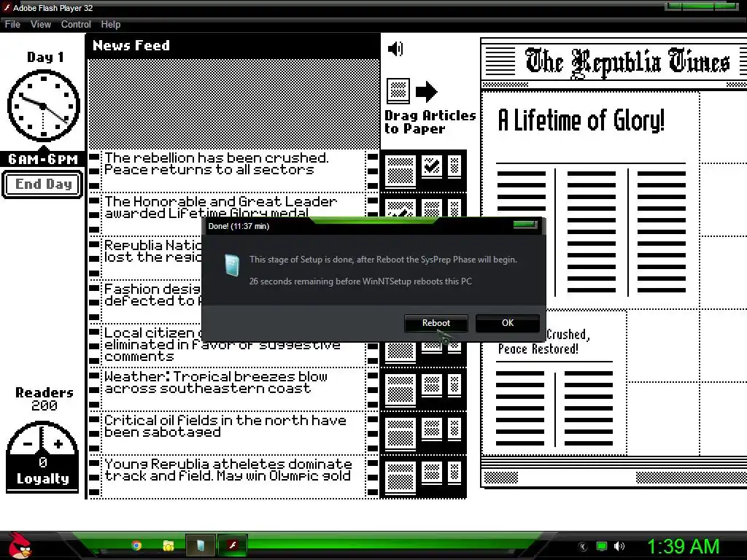Open the network tray icon
Screen dimensions: 747x560
[x=602, y=547]
